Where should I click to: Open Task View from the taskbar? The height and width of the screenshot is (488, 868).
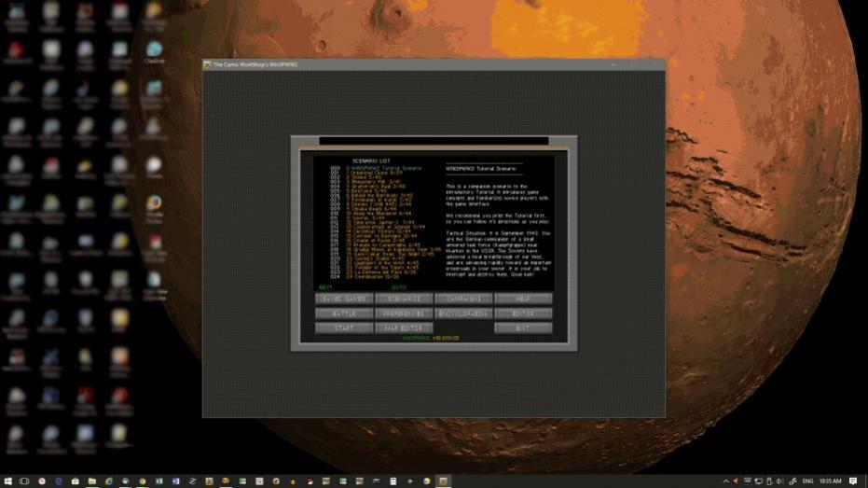24,481
